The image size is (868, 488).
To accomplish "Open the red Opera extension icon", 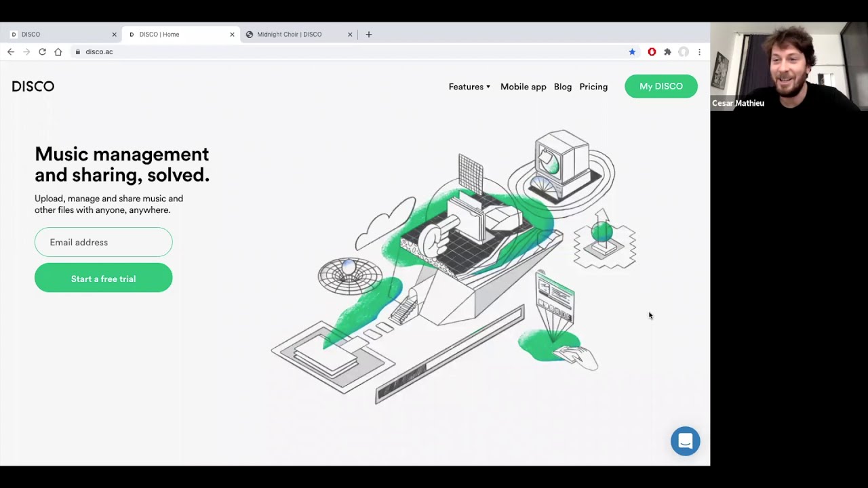I will pyautogui.click(x=652, y=52).
